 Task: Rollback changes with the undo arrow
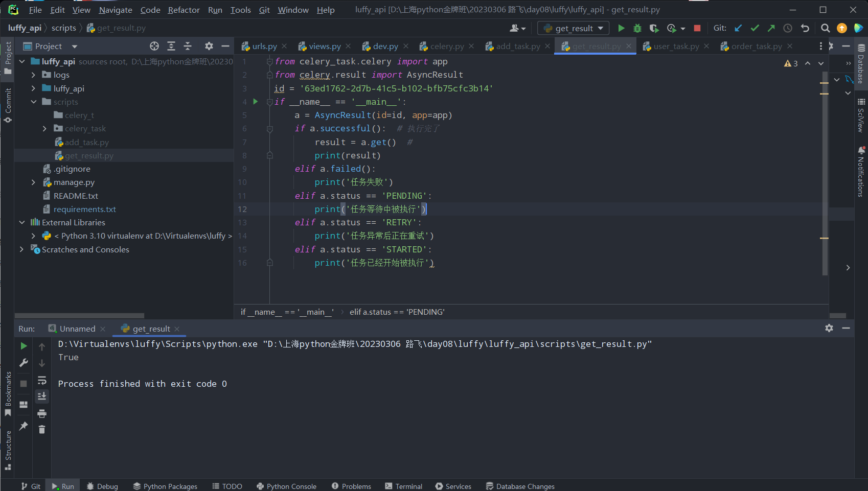pyautogui.click(x=805, y=28)
